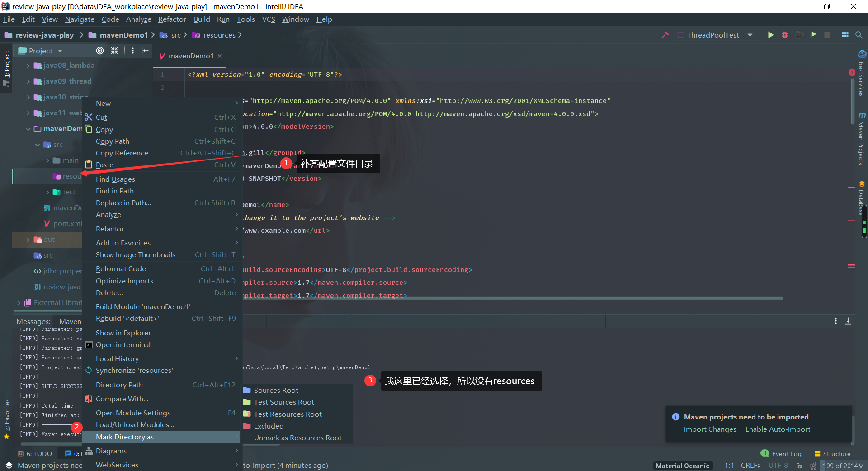Open the Project panel options dots
This screenshot has height=471, width=868.
pos(132,51)
